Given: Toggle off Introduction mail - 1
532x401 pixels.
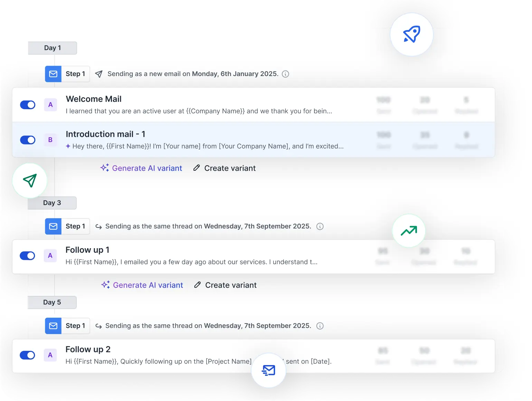Looking at the screenshot, I should pos(28,140).
